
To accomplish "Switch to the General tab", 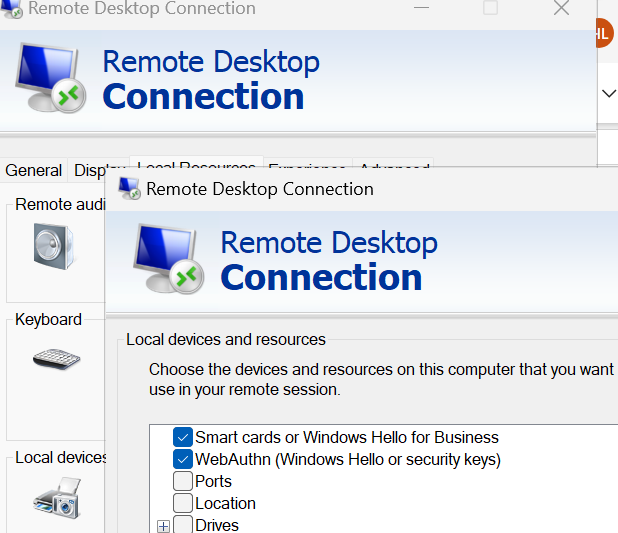I will [x=34, y=170].
